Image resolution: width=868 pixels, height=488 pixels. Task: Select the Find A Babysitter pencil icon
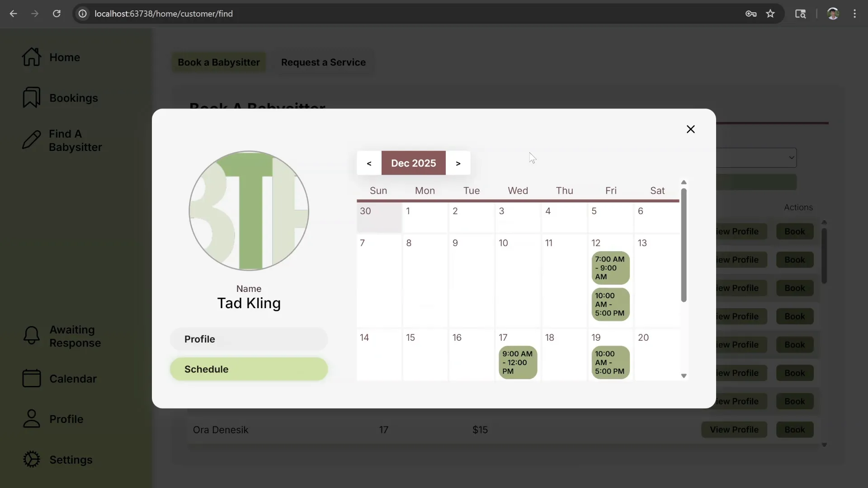(x=32, y=140)
